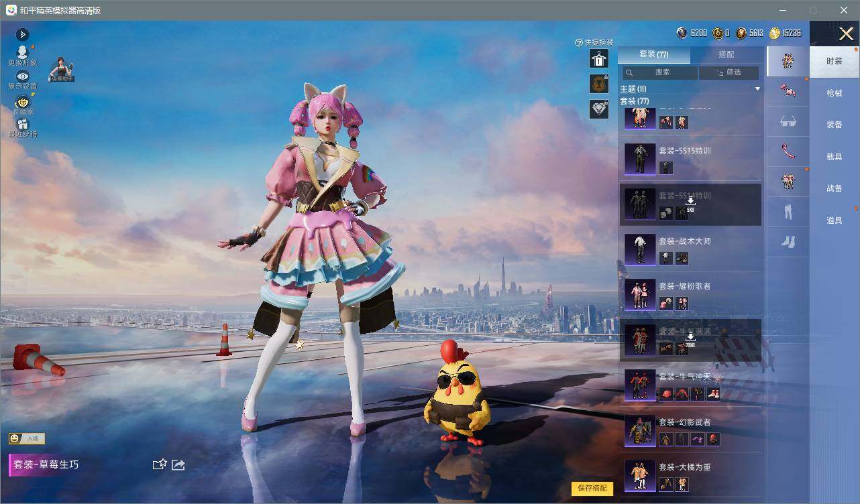860x504 pixels.
Task: Open the 语音助手 voice assistant avatar
Action: pyautogui.click(x=61, y=70)
